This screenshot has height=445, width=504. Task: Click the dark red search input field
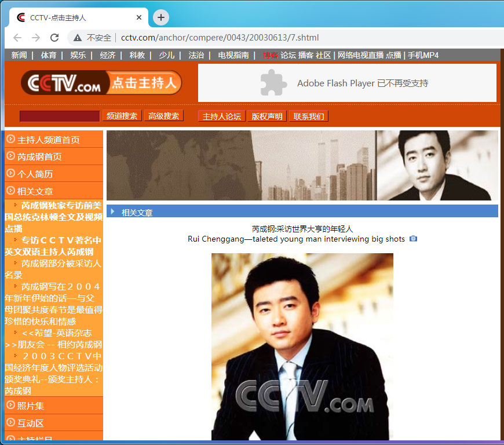pos(60,116)
